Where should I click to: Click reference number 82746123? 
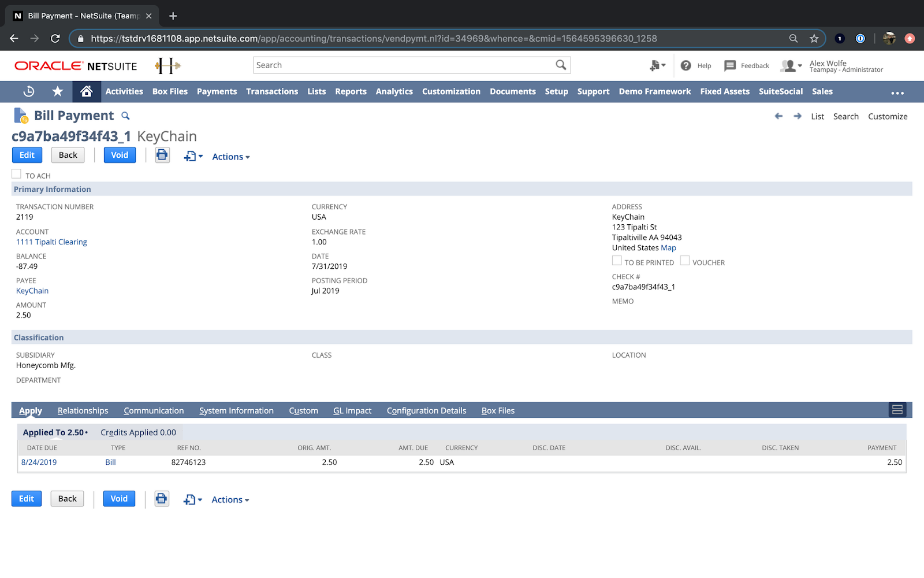coord(188,462)
